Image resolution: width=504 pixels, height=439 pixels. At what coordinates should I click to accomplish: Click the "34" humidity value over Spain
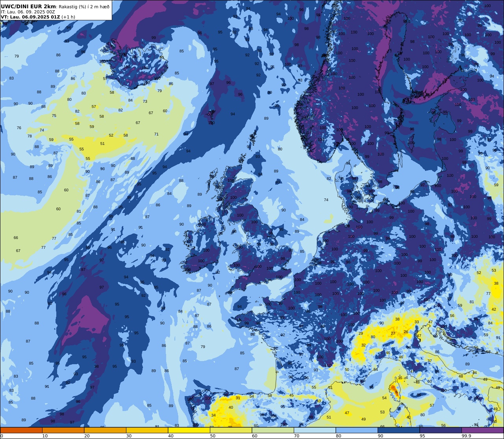[x=213, y=415]
